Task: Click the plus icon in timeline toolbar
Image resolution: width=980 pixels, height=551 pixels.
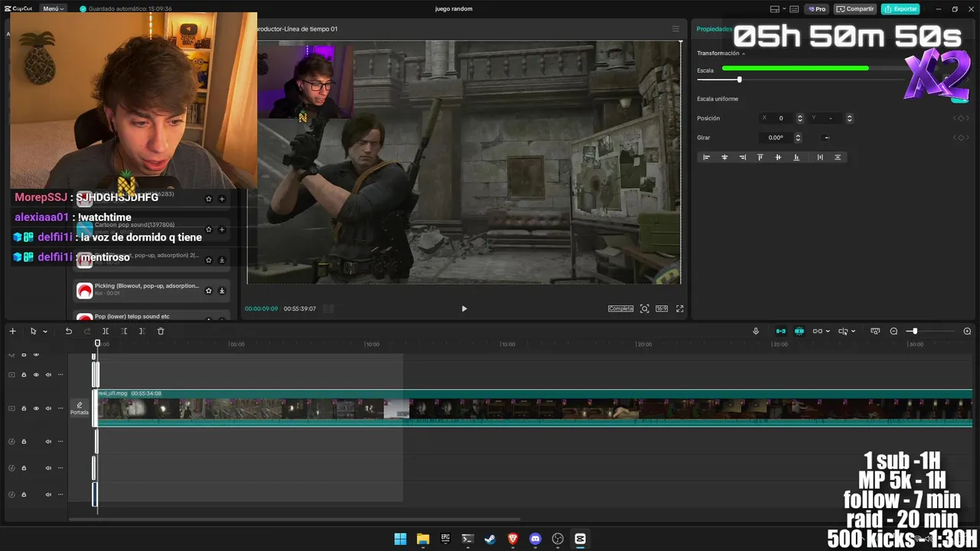Action: point(12,331)
